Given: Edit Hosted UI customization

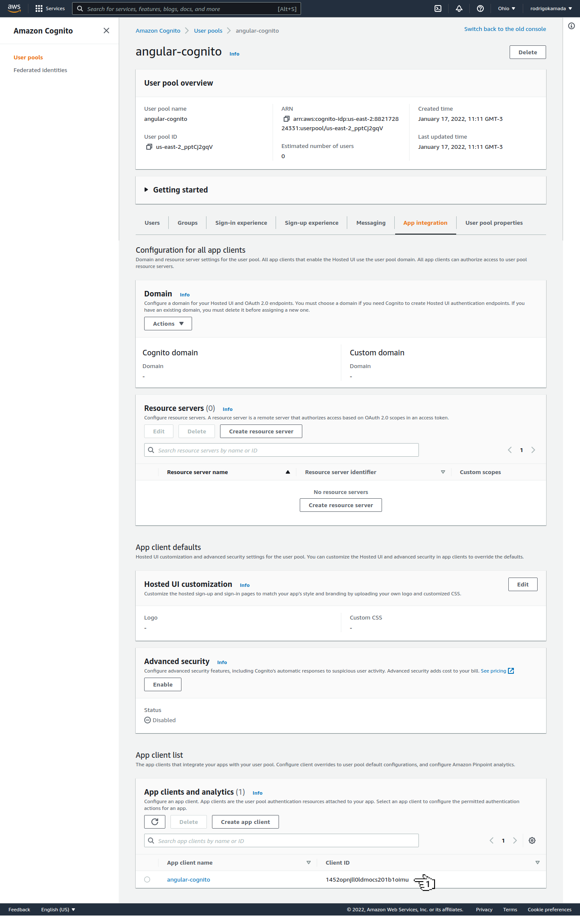Looking at the screenshot, I should tap(523, 584).
